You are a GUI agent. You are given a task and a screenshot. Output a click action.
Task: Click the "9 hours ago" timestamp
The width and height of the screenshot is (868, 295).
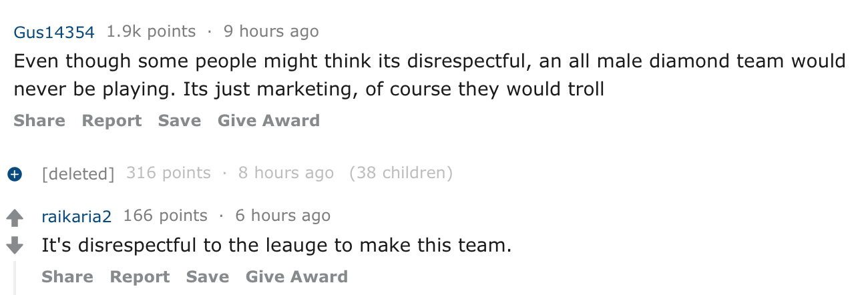click(271, 31)
